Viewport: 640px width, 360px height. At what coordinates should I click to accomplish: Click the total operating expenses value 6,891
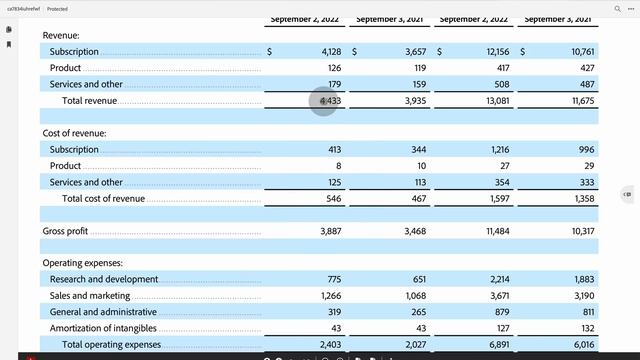(x=500, y=345)
